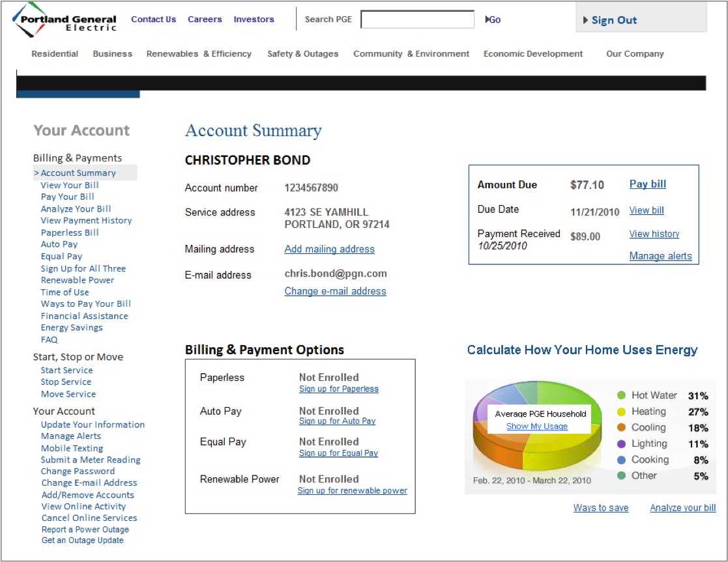Image resolution: width=728 pixels, height=562 pixels.
Task: Click View history link
Action: (654, 234)
